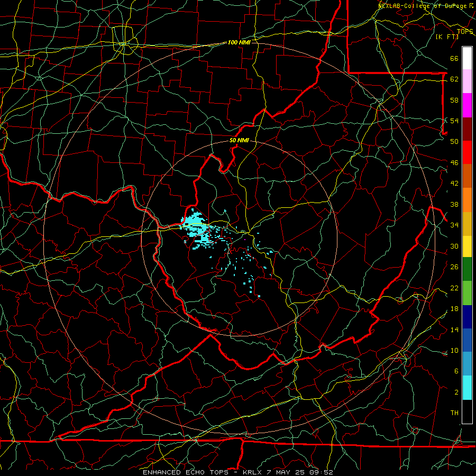Click the "ENHANCED ECHO TOPS" product title
The height and width of the screenshot is (476, 476).
tap(186, 472)
